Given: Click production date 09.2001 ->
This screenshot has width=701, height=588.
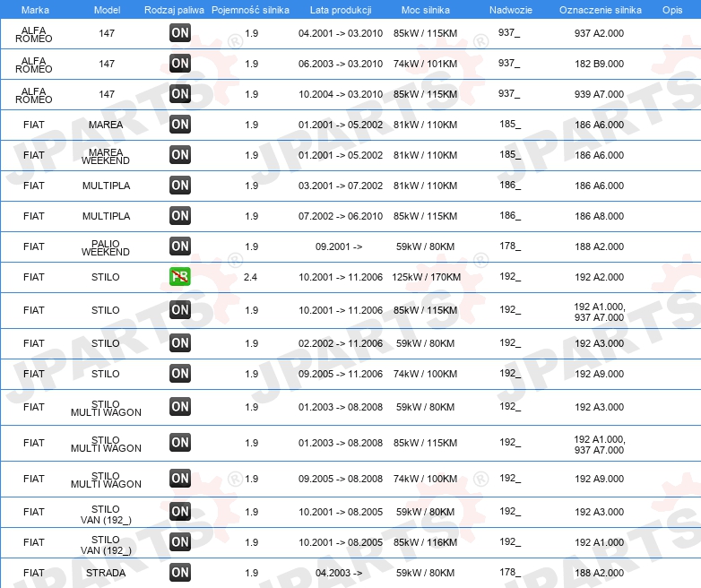Looking at the screenshot, I should [339, 246].
